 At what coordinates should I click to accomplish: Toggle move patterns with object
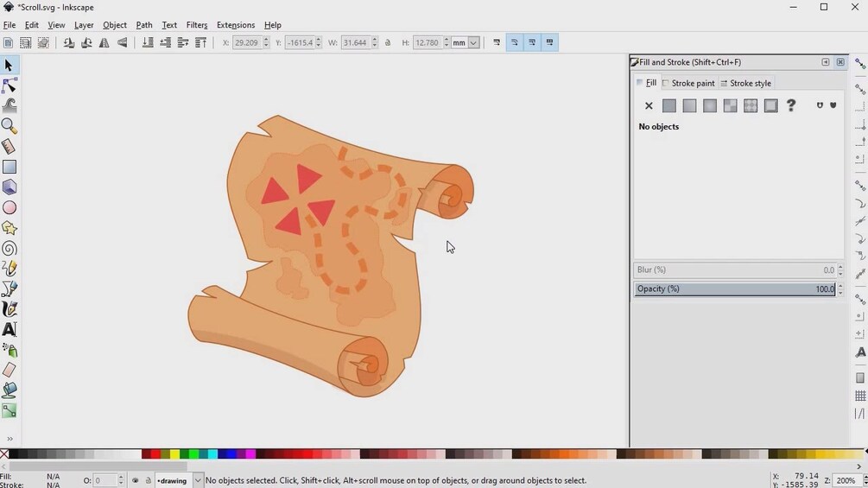(549, 42)
